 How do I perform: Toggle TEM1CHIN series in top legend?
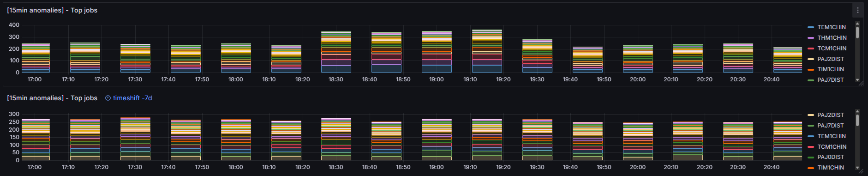click(831, 27)
